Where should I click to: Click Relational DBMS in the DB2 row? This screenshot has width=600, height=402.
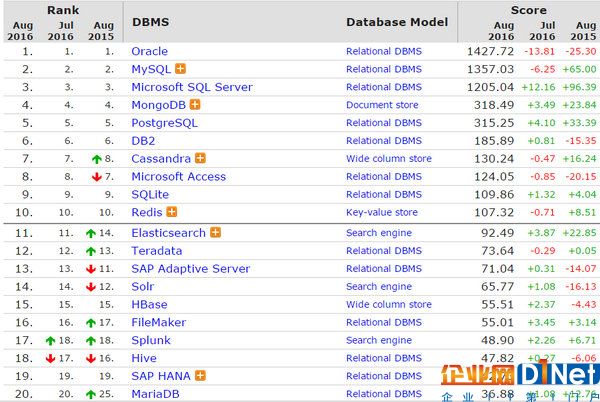tap(384, 141)
